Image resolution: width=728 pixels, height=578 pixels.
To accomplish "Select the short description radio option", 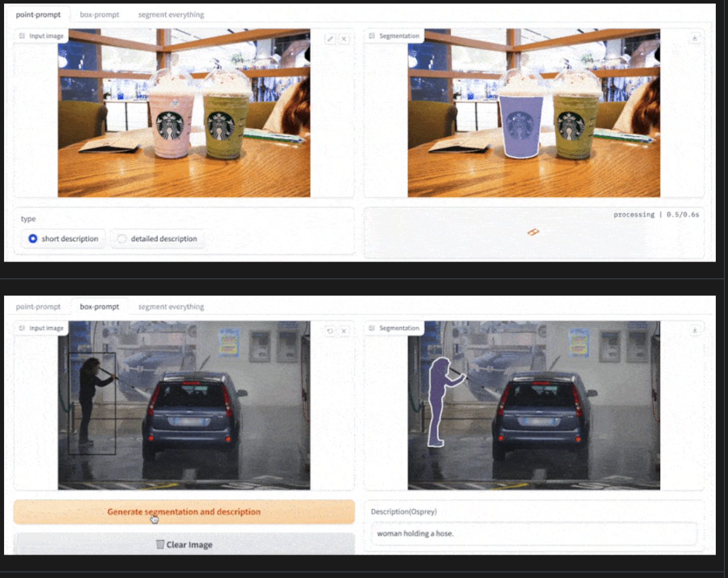I will coord(33,239).
